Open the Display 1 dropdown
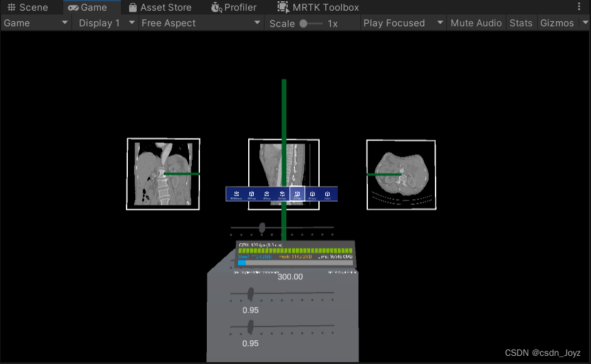Viewport: 591px width, 364px height. [x=107, y=23]
